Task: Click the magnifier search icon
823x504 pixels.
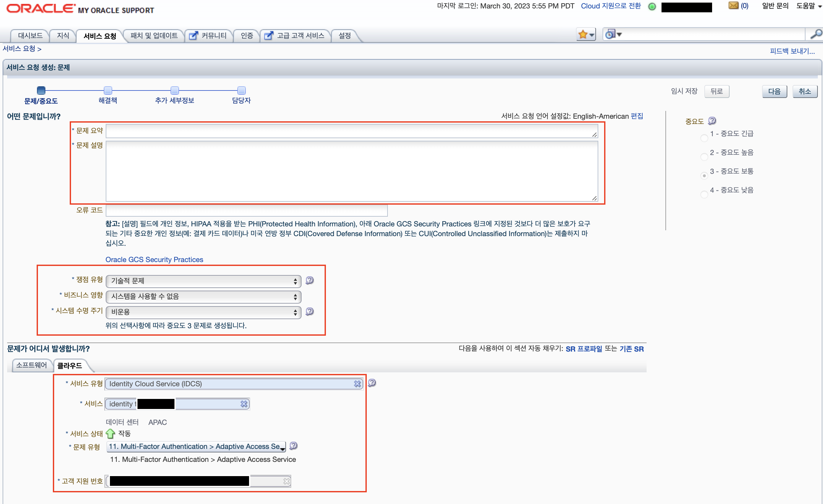Action: 815,34
